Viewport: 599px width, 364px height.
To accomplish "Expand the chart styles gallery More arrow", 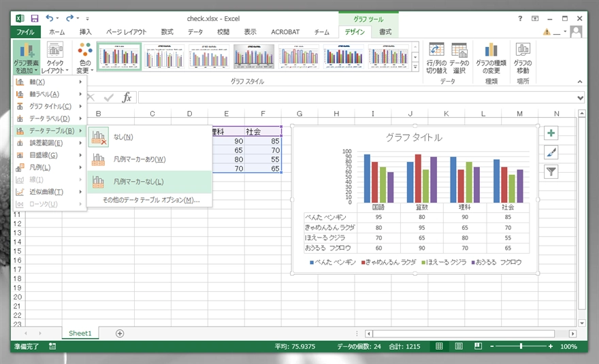I will [x=415, y=67].
